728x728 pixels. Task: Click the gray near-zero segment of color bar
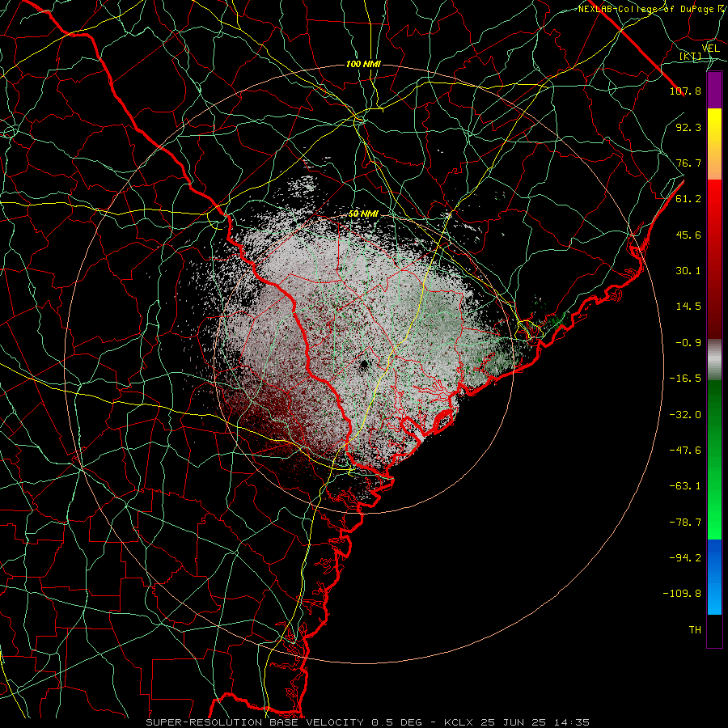tap(714, 360)
